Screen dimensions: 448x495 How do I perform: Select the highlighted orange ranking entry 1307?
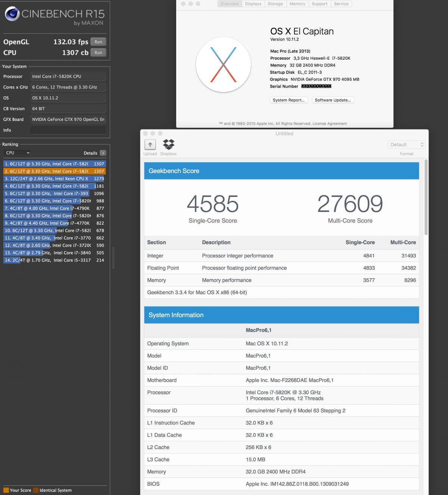tap(55, 171)
